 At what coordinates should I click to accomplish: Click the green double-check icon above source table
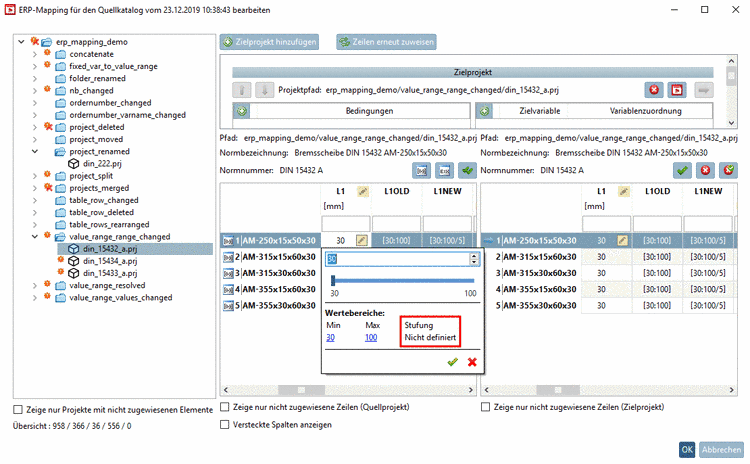tap(467, 170)
